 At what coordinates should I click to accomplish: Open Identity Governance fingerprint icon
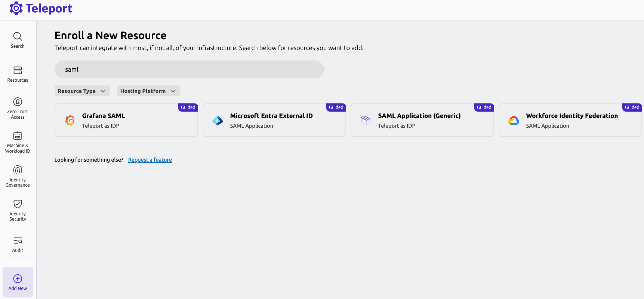pos(18,170)
